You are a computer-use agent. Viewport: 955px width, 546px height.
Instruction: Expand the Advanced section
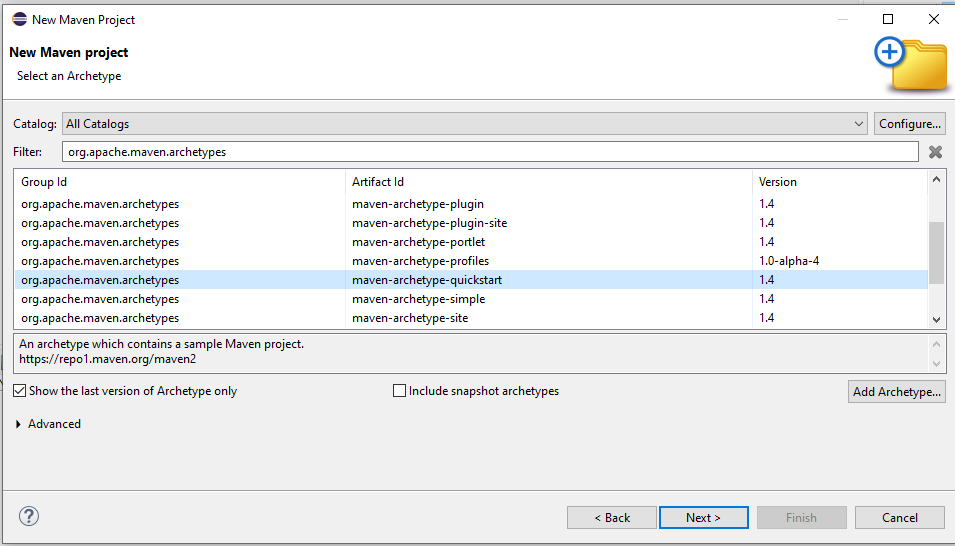pos(21,424)
